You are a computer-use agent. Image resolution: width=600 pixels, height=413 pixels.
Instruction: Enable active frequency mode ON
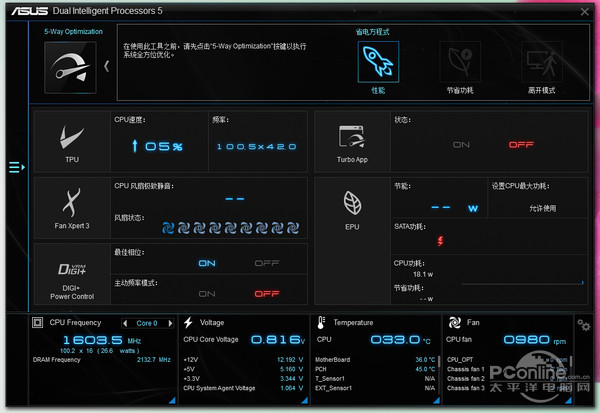coord(207,294)
